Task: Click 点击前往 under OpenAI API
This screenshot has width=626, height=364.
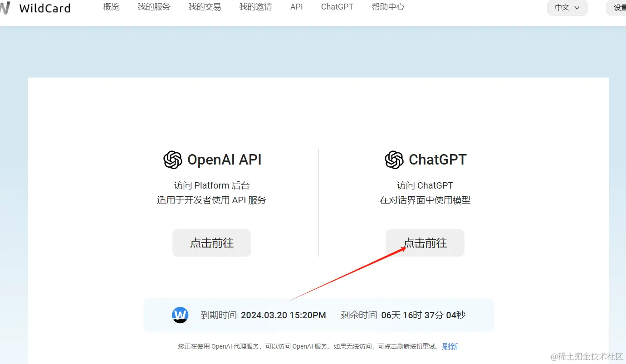Action: click(x=212, y=243)
